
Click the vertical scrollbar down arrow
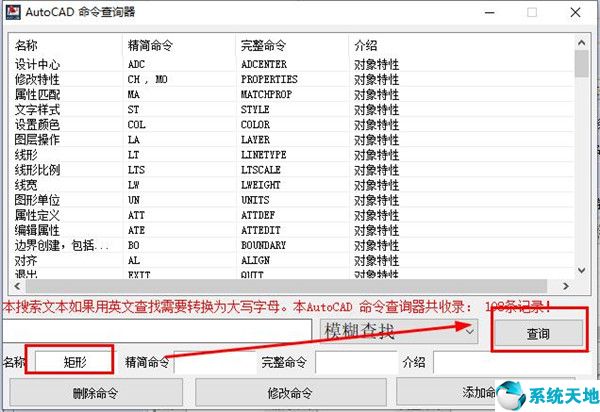pos(581,270)
